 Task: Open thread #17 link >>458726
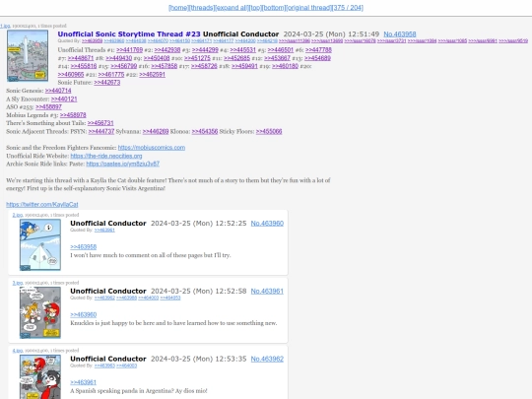click(x=204, y=66)
